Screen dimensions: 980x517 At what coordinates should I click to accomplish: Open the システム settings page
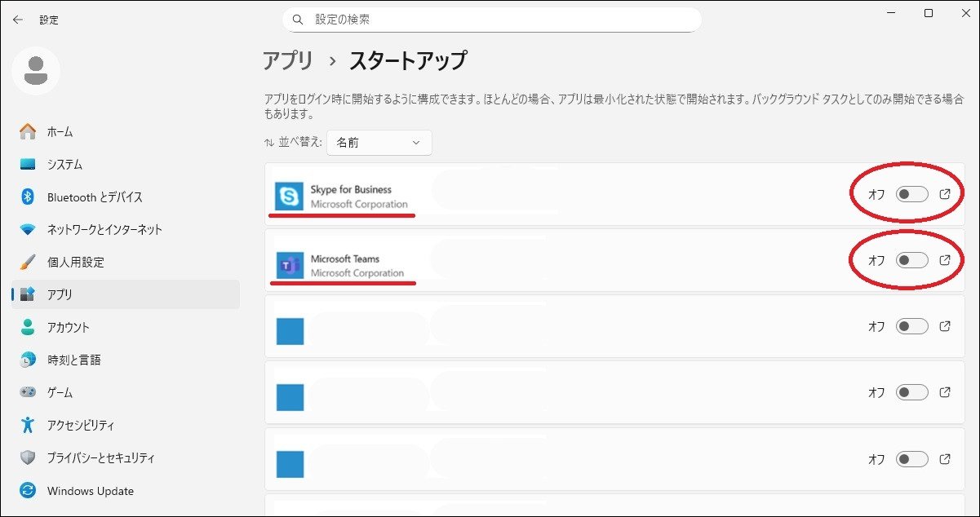click(64, 165)
